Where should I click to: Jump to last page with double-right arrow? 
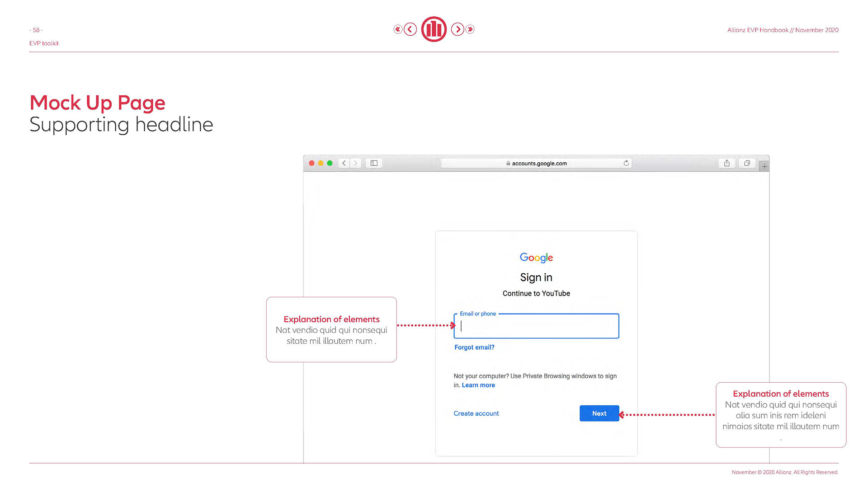(470, 29)
